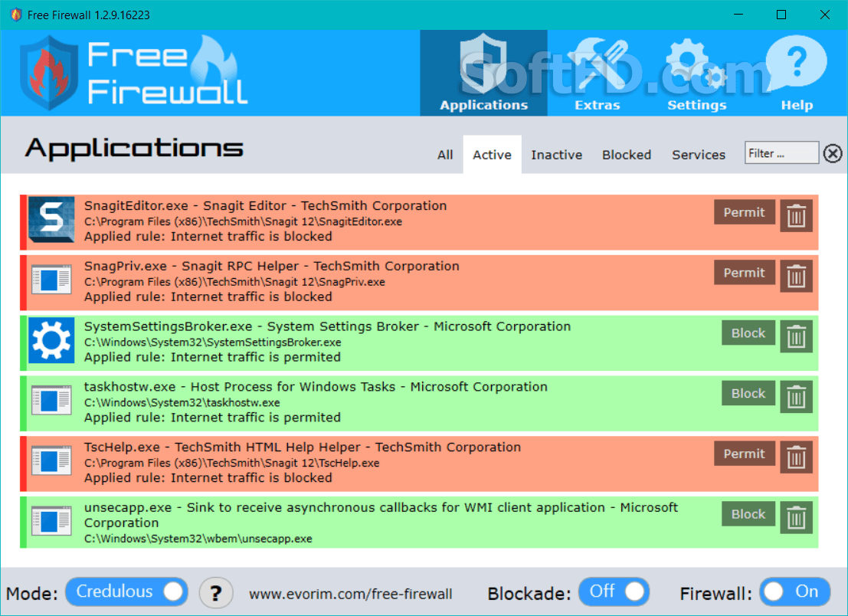Maximize the Free Firewall window
Image resolution: width=848 pixels, height=616 pixels.
point(781,15)
